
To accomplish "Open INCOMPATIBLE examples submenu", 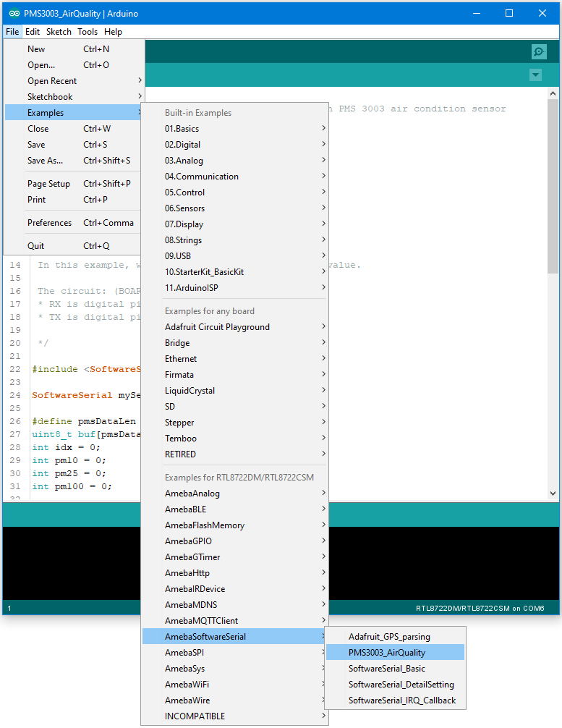I will click(234, 716).
